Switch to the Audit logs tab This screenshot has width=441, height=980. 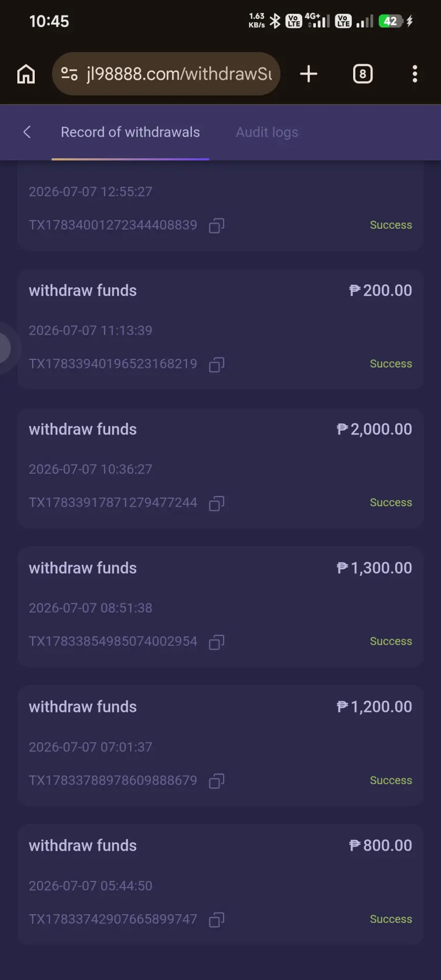267,132
